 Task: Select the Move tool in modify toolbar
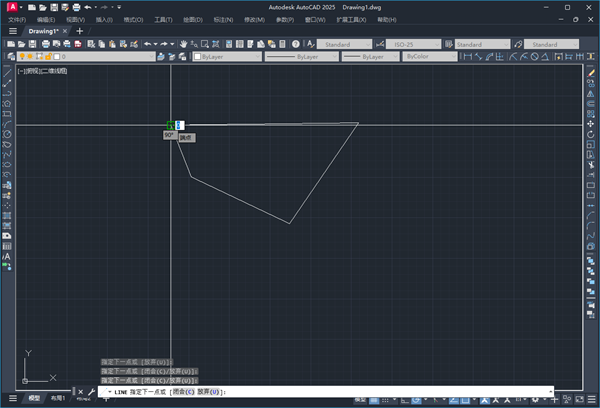click(591, 124)
